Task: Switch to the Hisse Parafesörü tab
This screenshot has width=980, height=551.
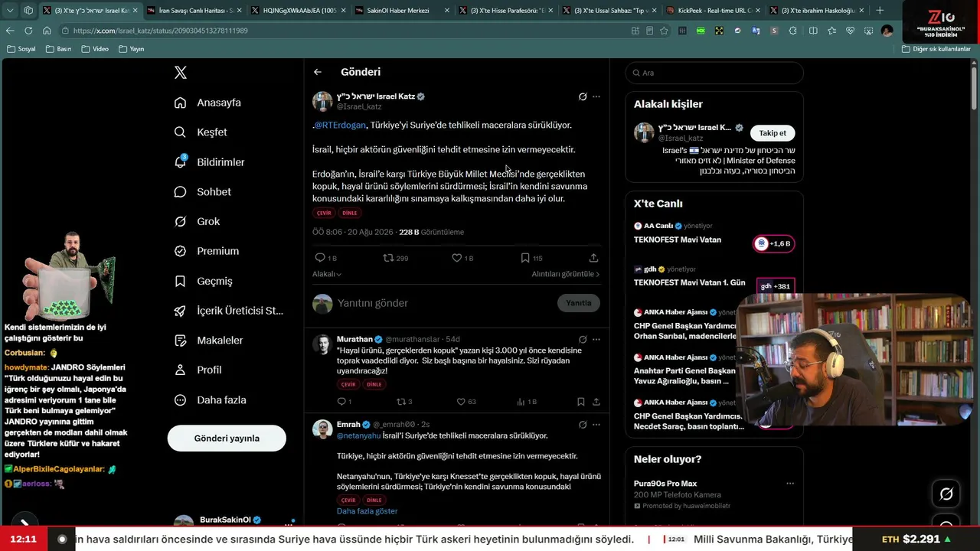Action: tap(505, 11)
